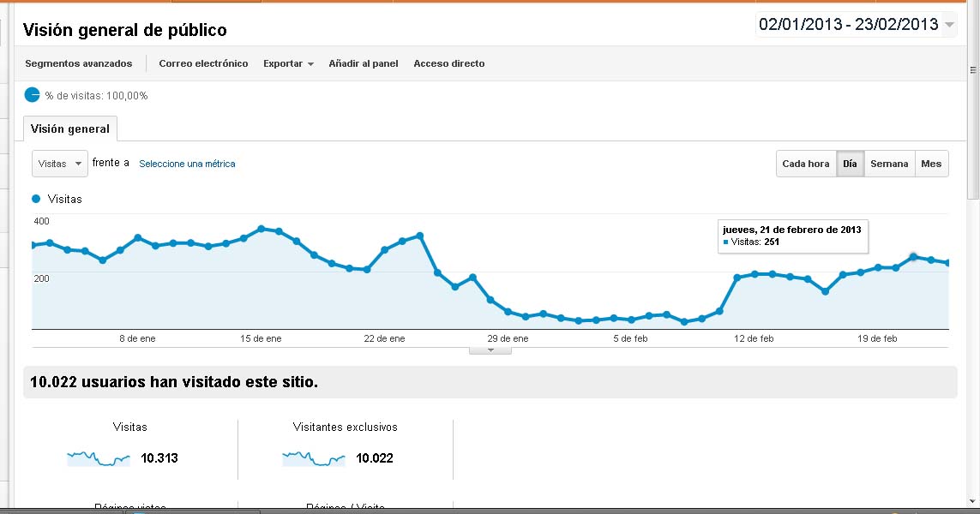Switch chart to Cada hora view

click(806, 164)
